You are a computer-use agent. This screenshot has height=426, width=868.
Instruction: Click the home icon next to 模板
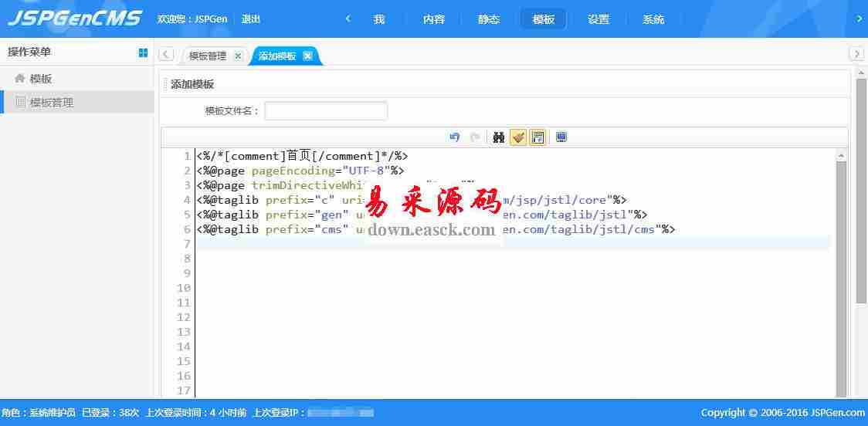19,79
